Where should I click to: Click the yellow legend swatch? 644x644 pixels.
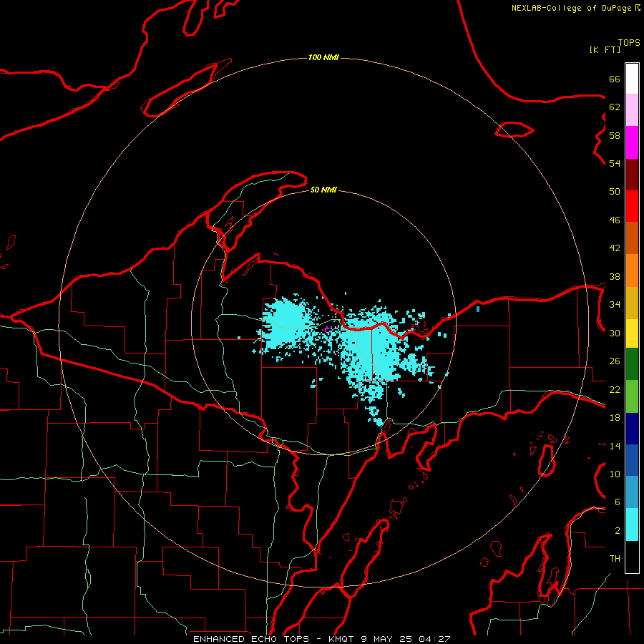tap(632, 333)
